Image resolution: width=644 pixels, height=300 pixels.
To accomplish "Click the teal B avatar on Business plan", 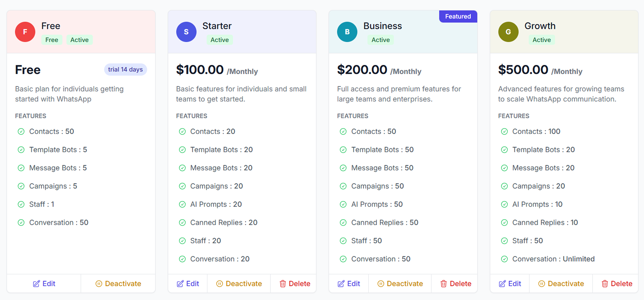I will coord(347,32).
